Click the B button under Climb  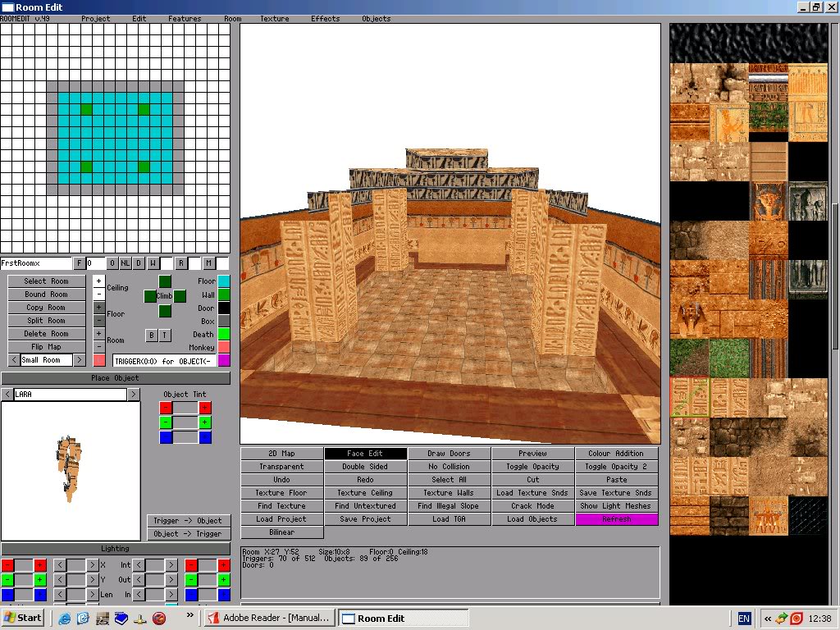click(151, 336)
